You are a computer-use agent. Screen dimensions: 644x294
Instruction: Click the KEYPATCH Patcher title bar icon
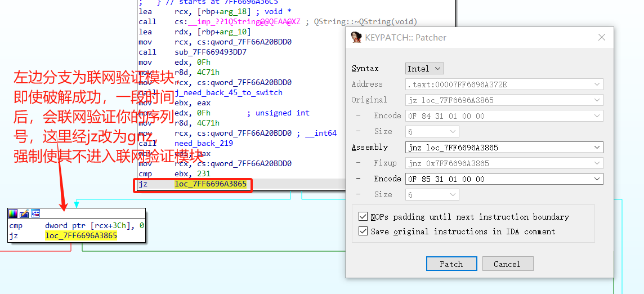[356, 37]
